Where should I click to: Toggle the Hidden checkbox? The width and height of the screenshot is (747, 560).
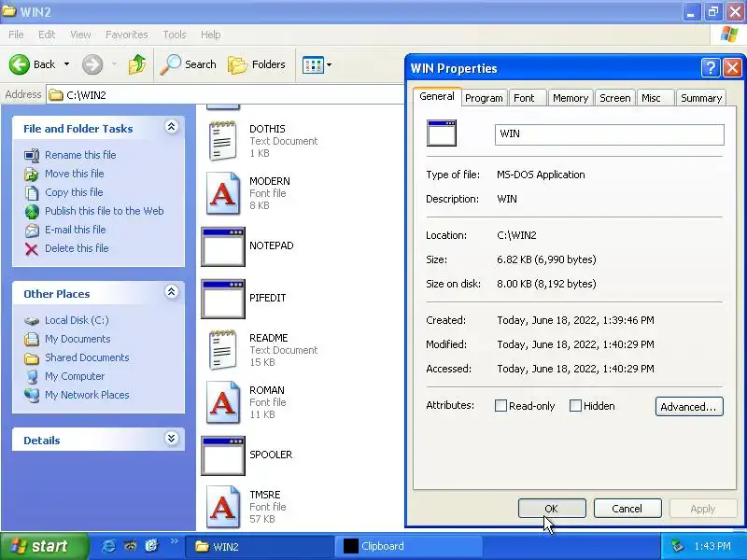coord(575,406)
